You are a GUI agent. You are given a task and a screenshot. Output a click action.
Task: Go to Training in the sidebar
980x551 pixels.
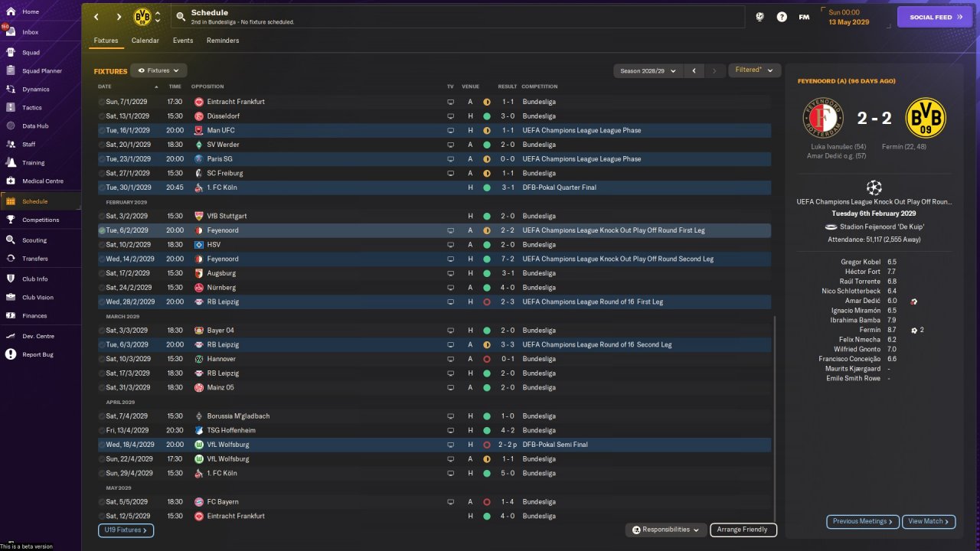[41, 163]
